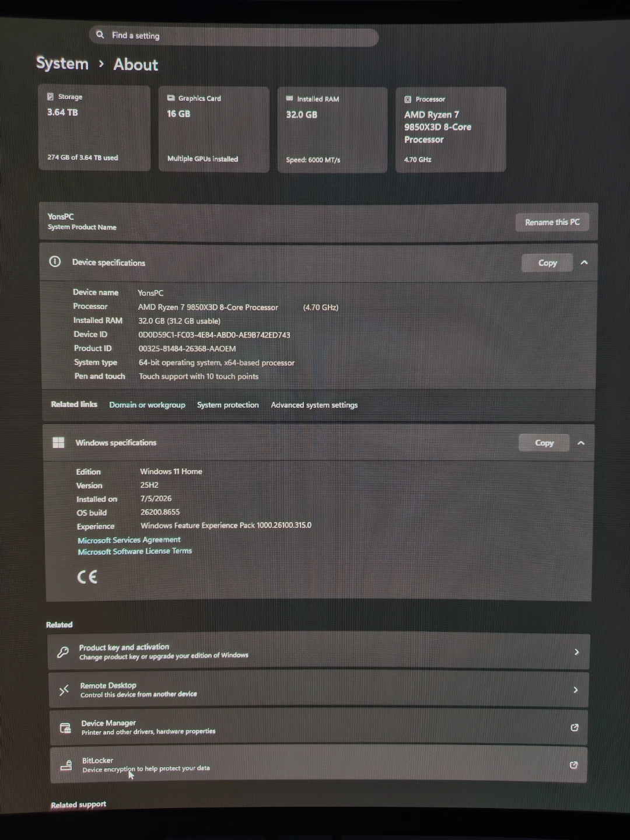Select 32.0 GB (31.2 GB usable) text

[179, 321]
